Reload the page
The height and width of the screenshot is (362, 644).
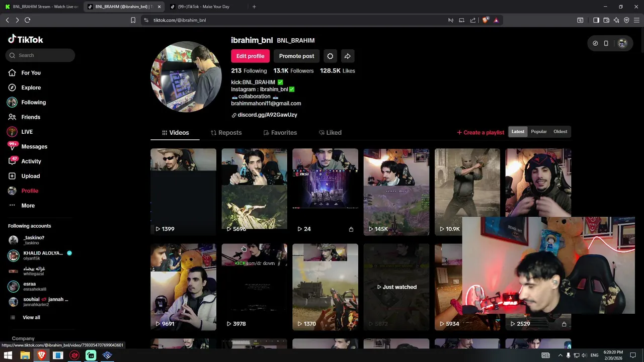(x=27, y=20)
